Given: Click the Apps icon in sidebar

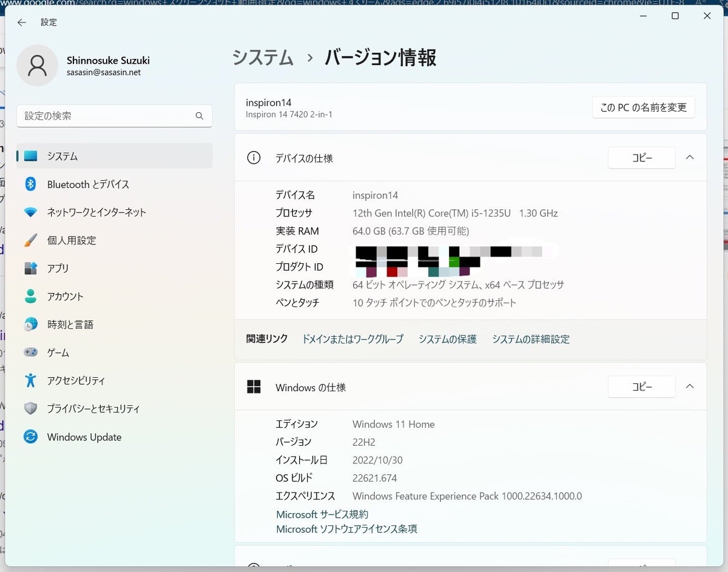Looking at the screenshot, I should coord(31,268).
